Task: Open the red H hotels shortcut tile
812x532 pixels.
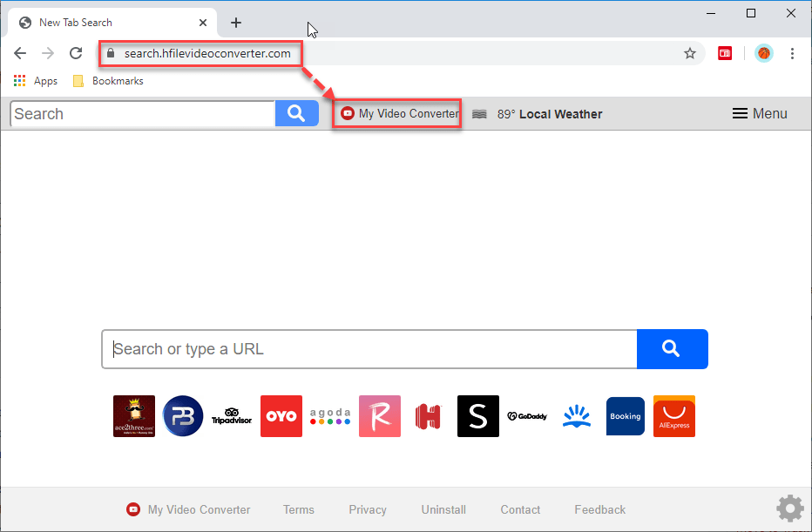Action: point(429,416)
